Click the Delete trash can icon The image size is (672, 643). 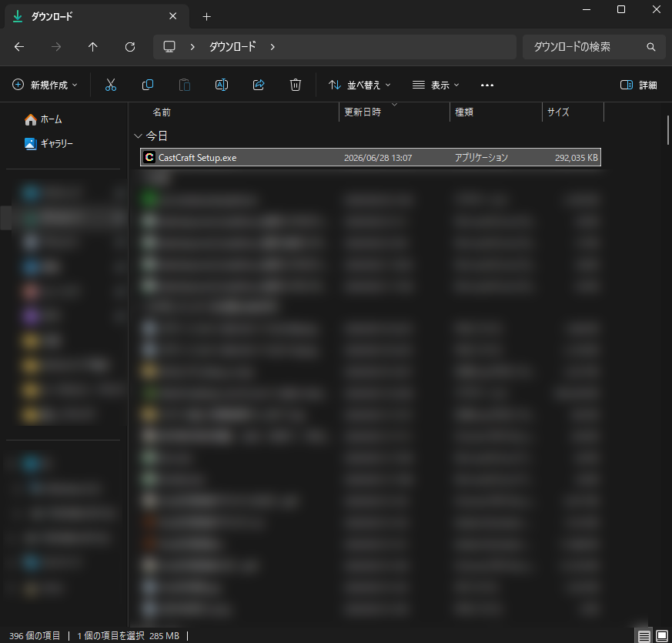tap(296, 85)
